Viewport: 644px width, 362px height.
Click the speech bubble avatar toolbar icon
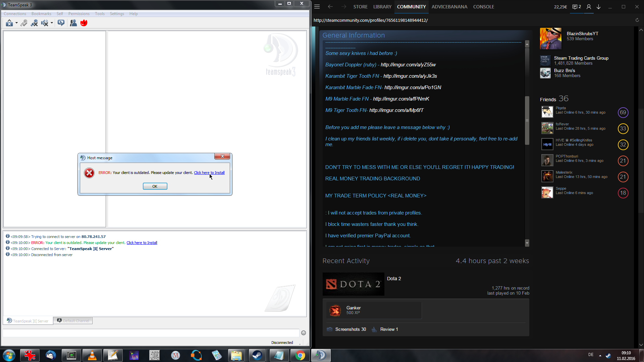pos(61,23)
